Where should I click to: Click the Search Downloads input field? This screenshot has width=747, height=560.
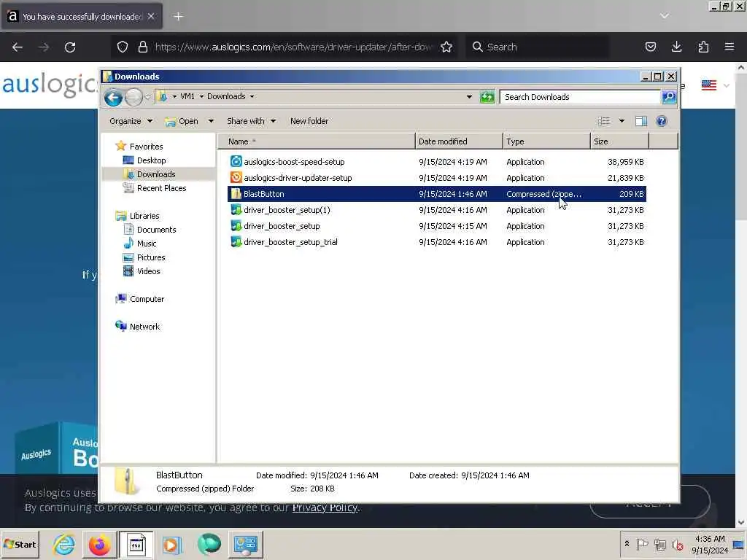(580, 97)
